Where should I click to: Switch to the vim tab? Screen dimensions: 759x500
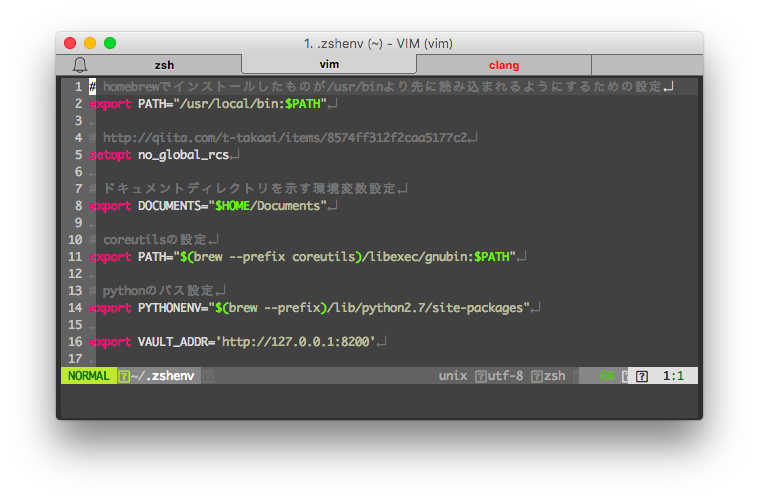(x=329, y=64)
